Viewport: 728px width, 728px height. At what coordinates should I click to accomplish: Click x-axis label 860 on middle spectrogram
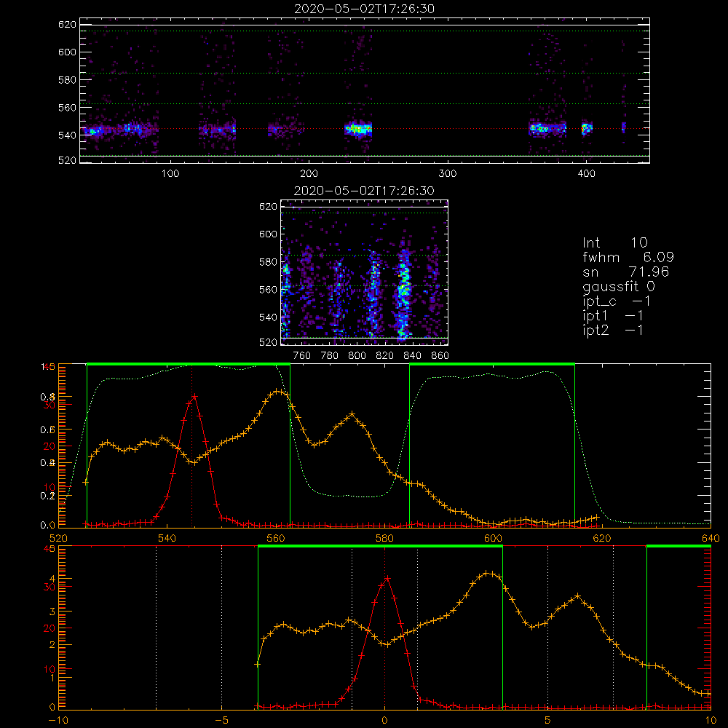pos(440,356)
